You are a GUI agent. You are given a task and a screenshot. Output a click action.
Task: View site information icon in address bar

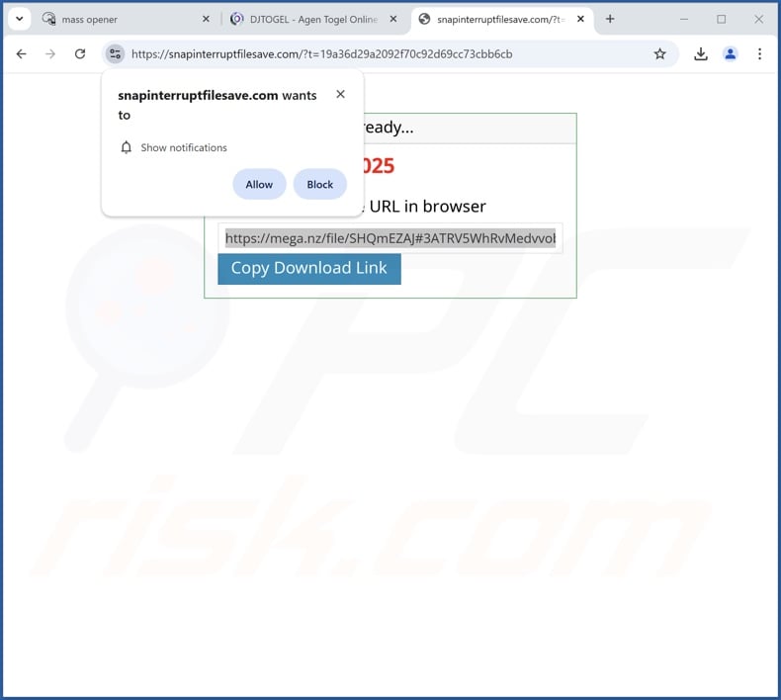coord(115,53)
